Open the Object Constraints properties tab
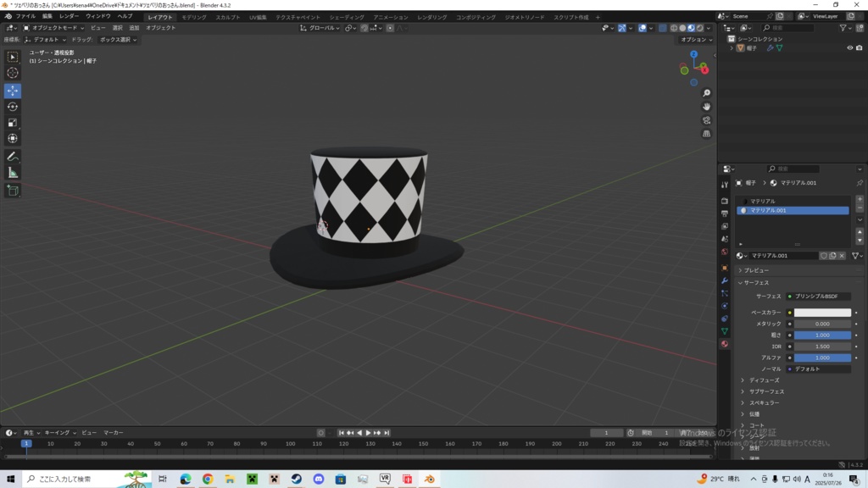Screen dimensions: 868x488 click(725, 319)
